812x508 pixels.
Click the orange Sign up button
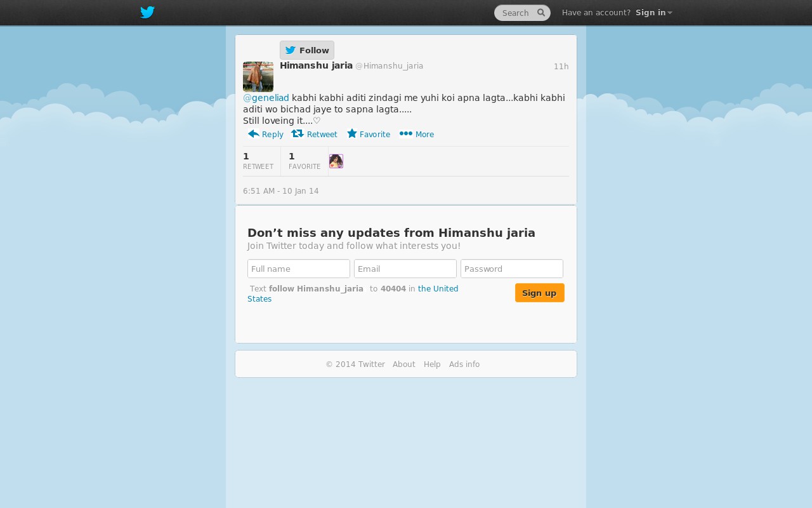[540, 293]
